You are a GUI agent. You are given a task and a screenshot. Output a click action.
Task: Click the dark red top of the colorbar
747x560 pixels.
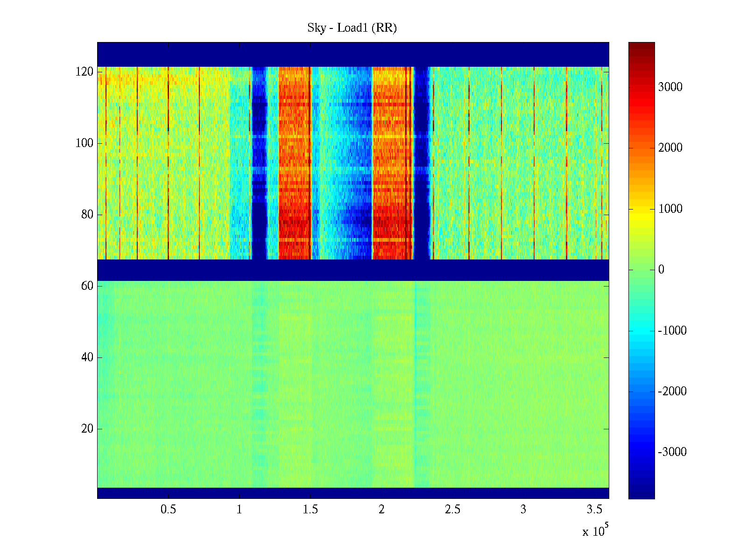coord(641,46)
